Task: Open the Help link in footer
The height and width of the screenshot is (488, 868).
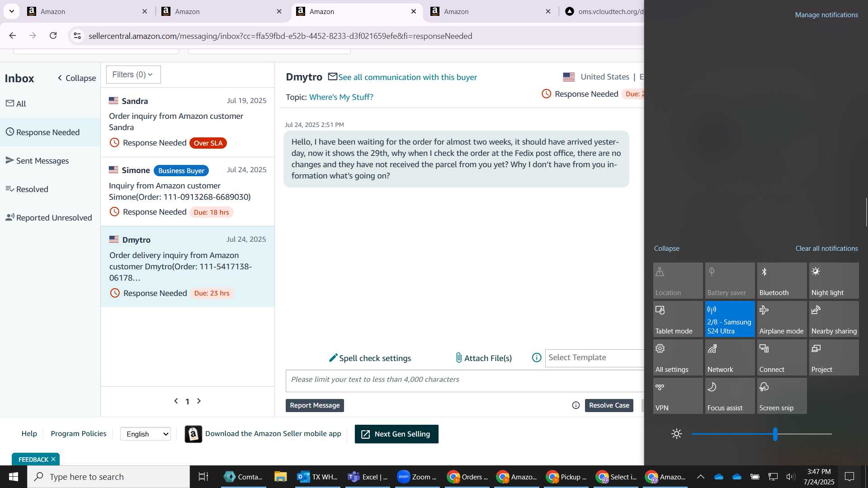Action: 29,434
